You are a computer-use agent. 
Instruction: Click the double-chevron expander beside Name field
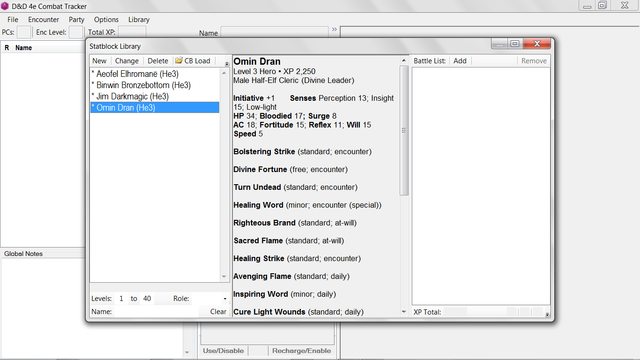(x=334, y=29)
